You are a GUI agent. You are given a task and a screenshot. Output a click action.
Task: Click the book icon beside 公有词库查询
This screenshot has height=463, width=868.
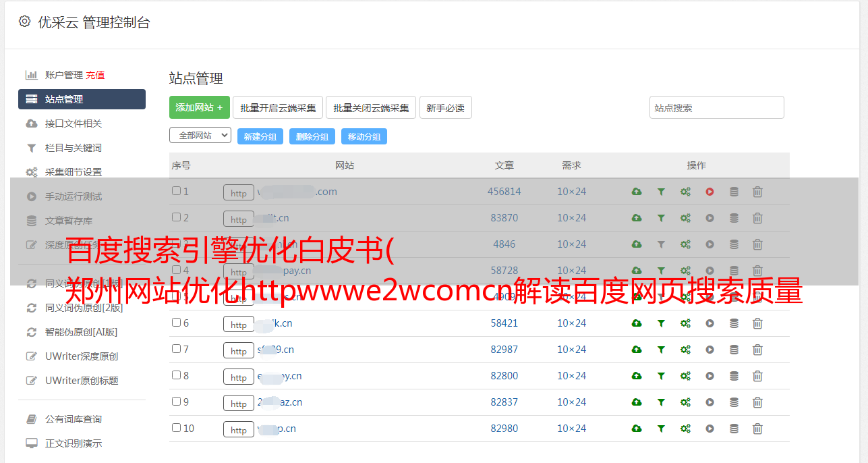(x=31, y=419)
